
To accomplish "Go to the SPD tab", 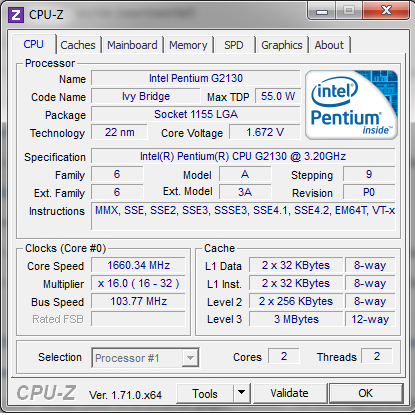I will point(234,45).
